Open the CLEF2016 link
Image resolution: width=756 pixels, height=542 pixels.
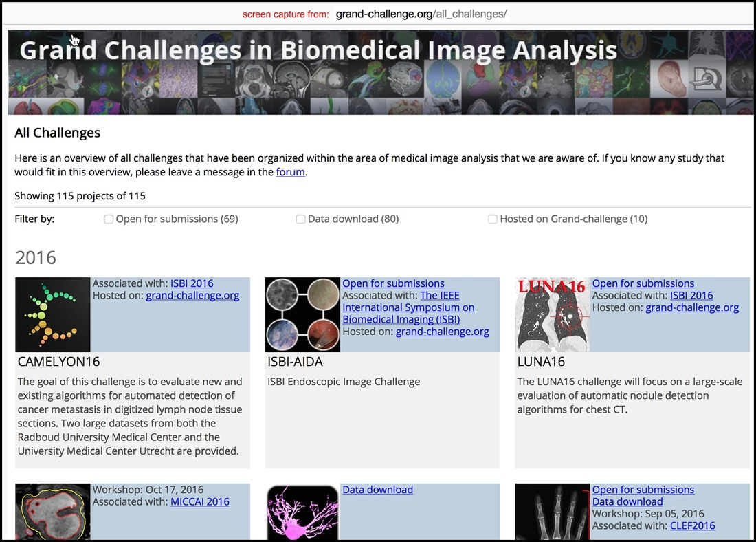click(x=692, y=525)
